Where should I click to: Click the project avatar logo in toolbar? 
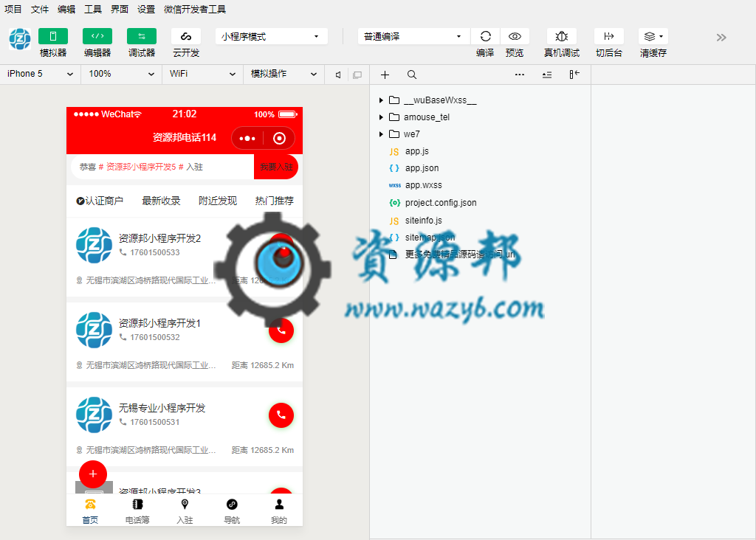click(x=20, y=39)
